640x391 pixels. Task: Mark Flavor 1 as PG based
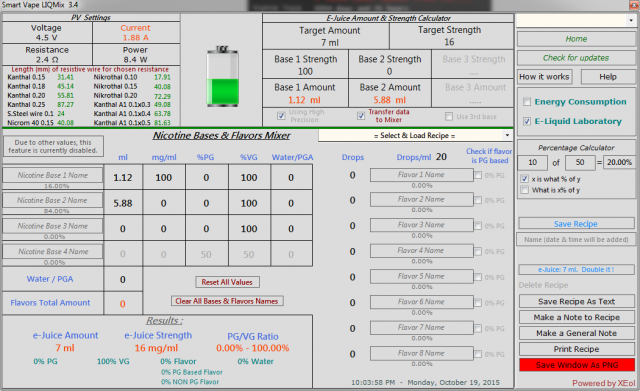coord(478,175)
